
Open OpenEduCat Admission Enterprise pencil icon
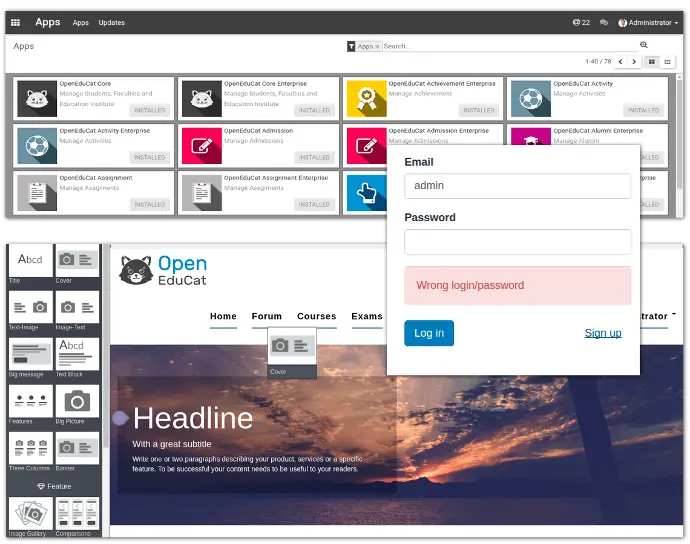[x=367, y=146]
